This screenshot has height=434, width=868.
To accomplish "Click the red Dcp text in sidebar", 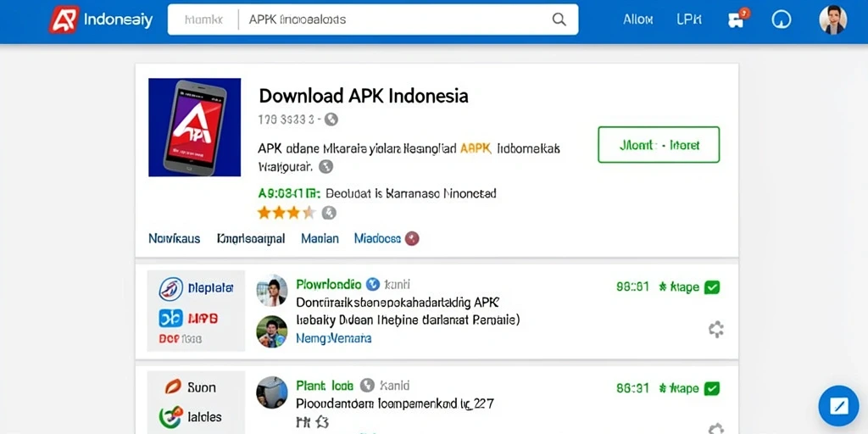I will tap(168, 339).
